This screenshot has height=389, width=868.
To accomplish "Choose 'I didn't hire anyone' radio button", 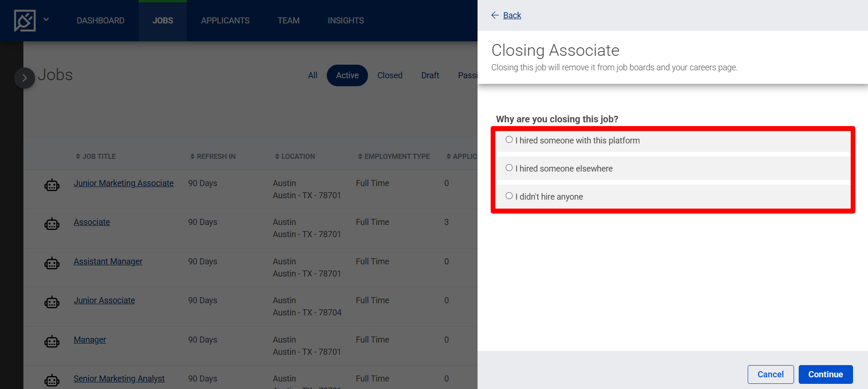I will click(x=509, y=196).
